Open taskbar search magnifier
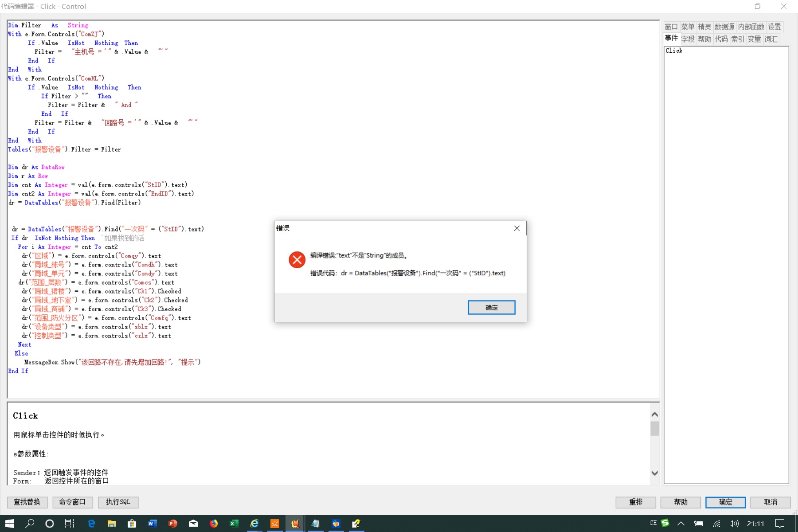798x532 pixels. pyautogui.click(x=30, y=524)
